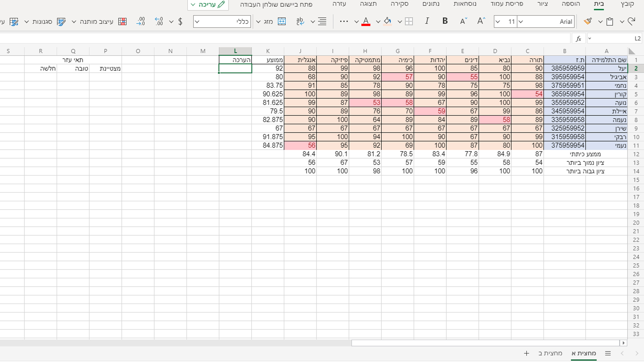Click the Increase Font Size icon
Image resolution: width=644 pixels, height=362 pixels.
(x=481, y=21)
